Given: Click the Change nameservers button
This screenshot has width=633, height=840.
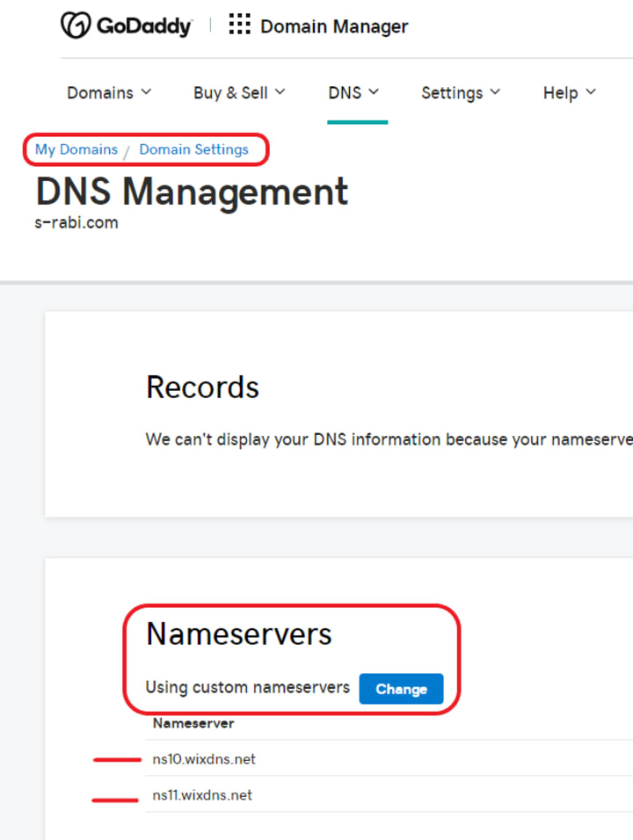Looking at the screenshot, I should pyautogui.click(x=401, y=688).
